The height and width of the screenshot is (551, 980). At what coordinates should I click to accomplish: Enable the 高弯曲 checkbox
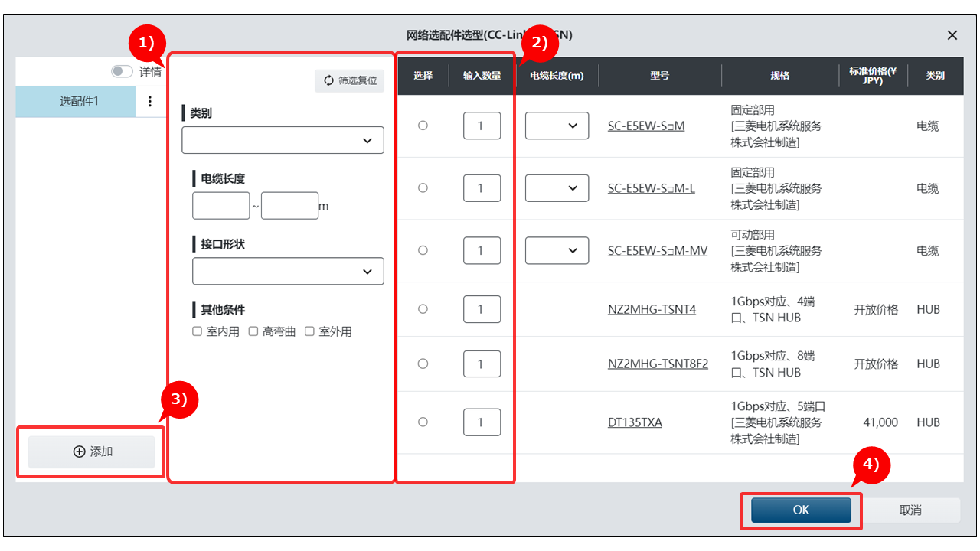[253, 331]
